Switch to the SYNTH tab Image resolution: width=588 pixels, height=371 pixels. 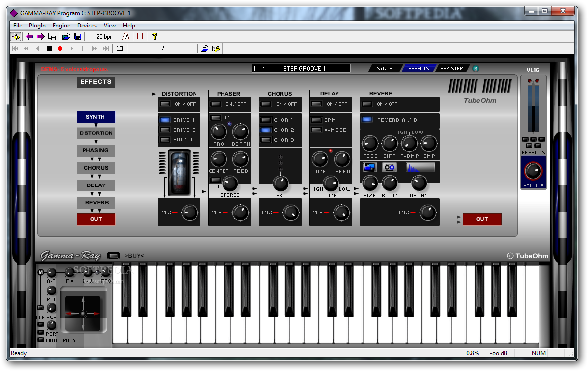click(385, 69)
